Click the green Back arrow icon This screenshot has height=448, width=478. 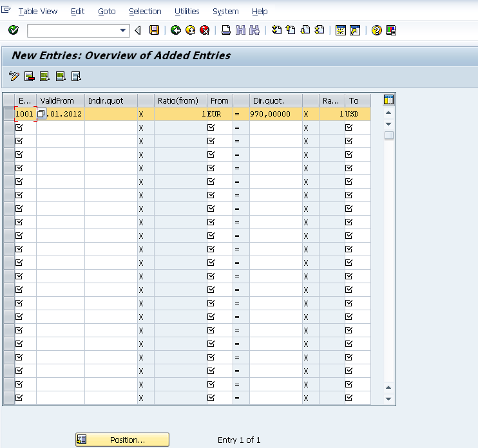pyautogui.click(x=176, y=30)
